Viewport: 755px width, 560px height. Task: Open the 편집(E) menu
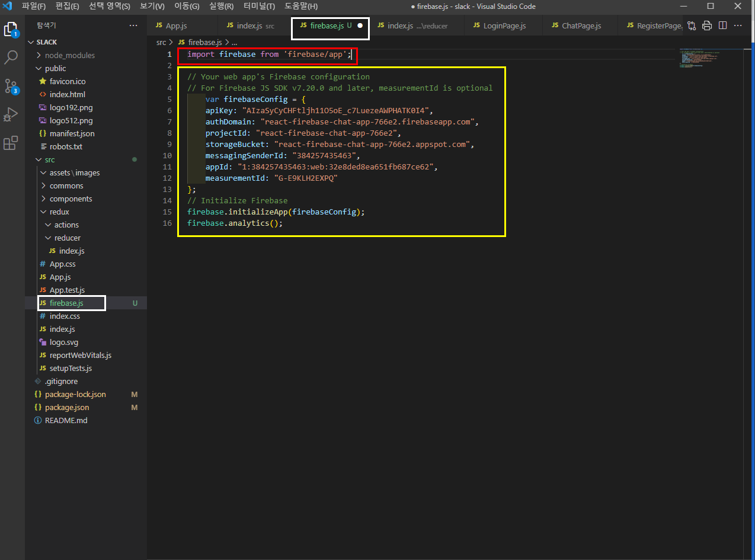coord(67,7)
